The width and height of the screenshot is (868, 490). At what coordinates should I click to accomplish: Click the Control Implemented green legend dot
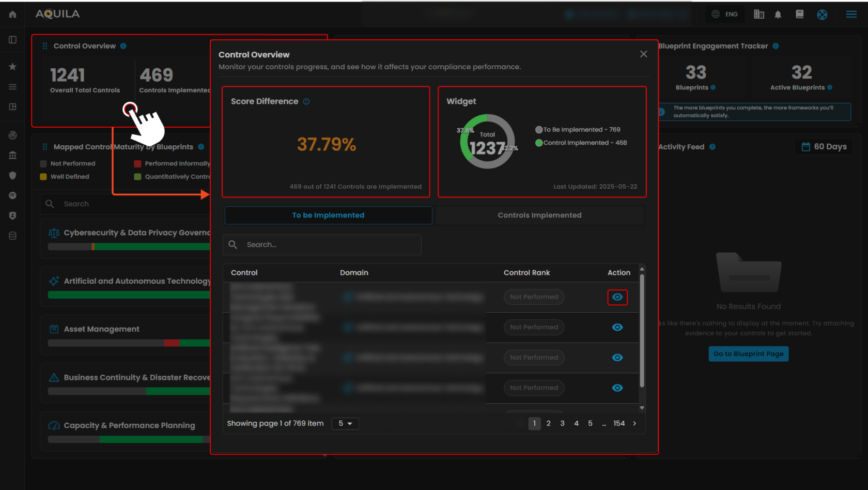(x=539, y=143)
